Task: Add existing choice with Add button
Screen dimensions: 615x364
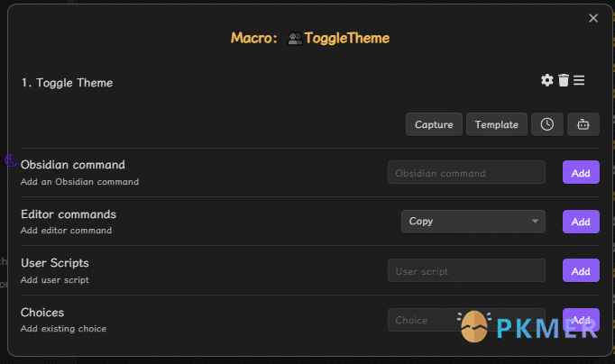Action: click(581, 320)
